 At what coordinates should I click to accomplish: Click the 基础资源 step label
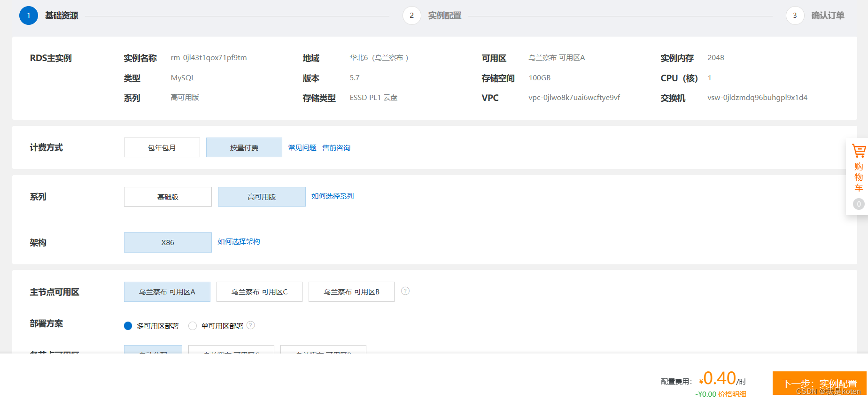click(x=62, y=15)
